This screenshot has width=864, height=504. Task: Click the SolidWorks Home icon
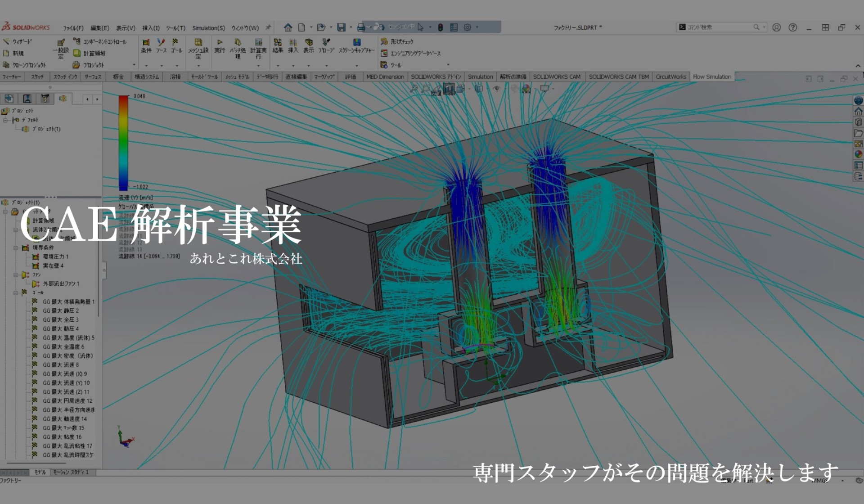(x=288, y=27)
